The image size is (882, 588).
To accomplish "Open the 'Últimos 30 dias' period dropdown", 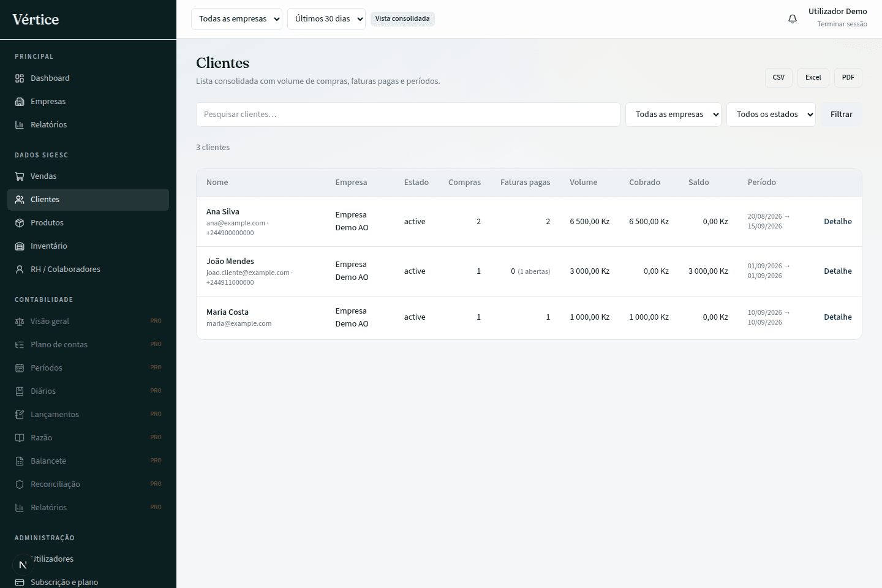I will [x=326, y=19].
